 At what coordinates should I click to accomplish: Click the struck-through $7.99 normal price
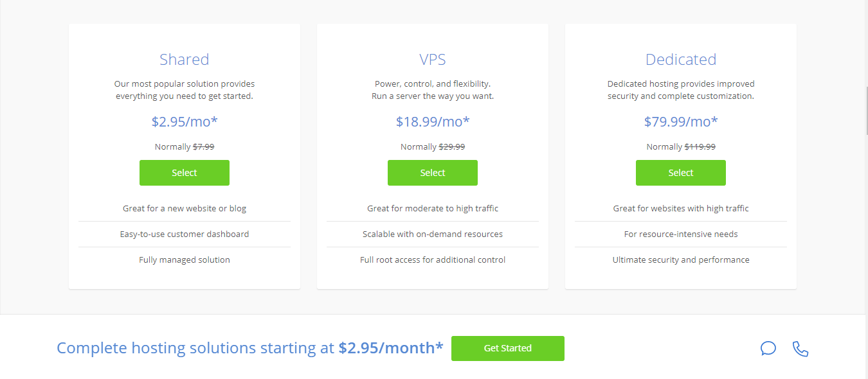[x=204, y=147]
